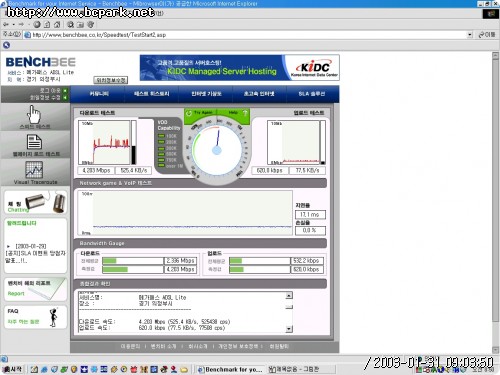Click the 개인정보 보호정책 footer link
The width and height of the screenshot is (500, 375).
[238, 347]
